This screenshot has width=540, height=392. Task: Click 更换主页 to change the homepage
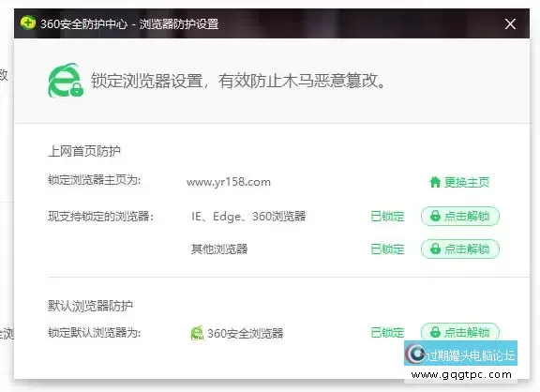466,182
